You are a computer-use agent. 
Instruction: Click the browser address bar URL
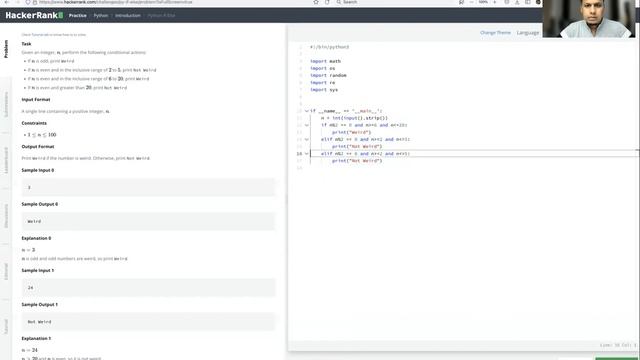point(116,2)
